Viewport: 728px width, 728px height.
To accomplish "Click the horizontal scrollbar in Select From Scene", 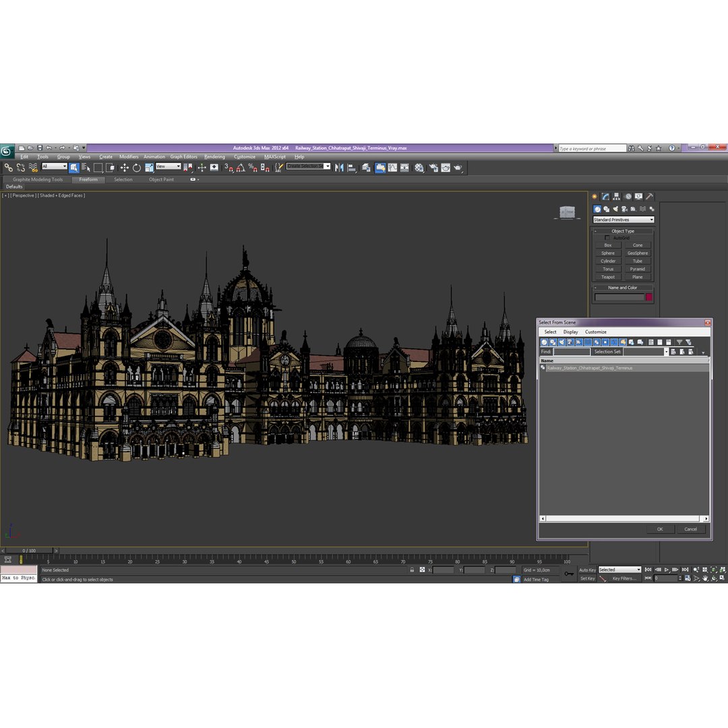I will tap(623, 518).
